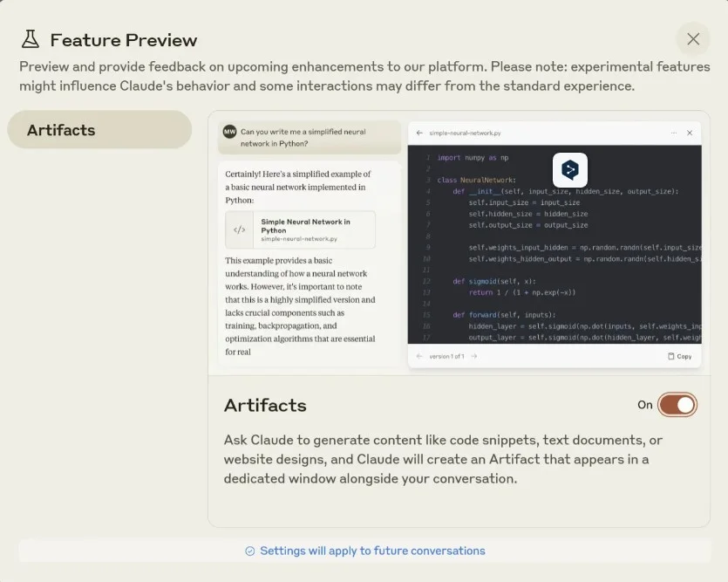Click the 'def forward(self, inputs):' code line

pyautogui.click(x=504, y=314)
